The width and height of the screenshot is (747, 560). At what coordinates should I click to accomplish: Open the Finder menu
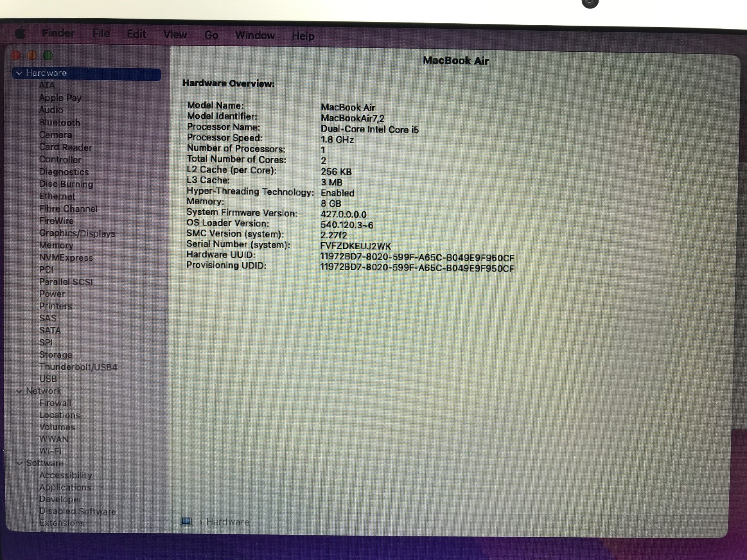point(58,33)
